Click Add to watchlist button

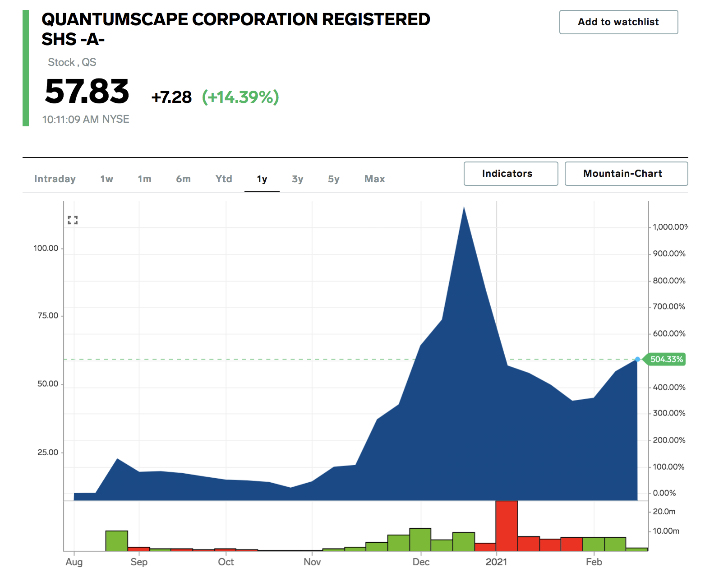click(618, 22)
